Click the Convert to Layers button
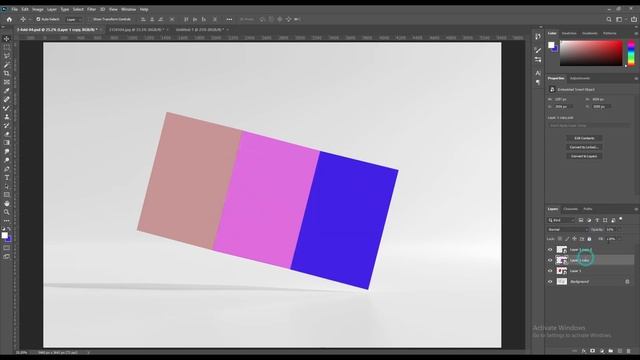Screen dimensions: 640x360 [584, 156]
